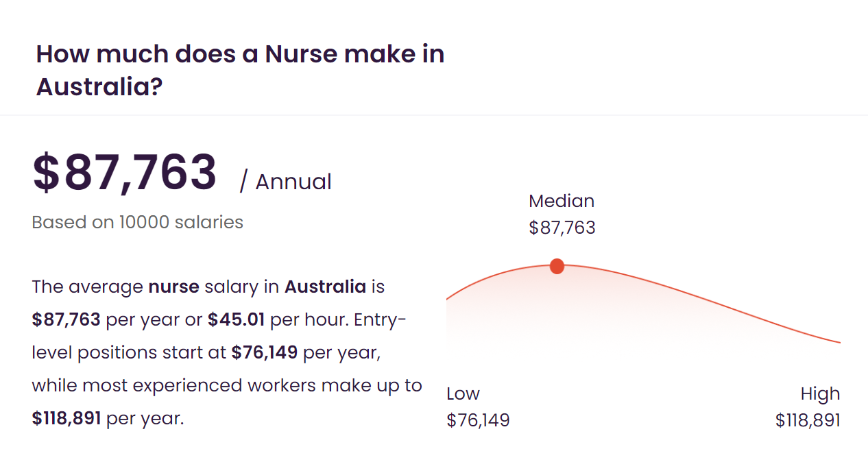Click the "Low" label below the chart

[463, 393]
